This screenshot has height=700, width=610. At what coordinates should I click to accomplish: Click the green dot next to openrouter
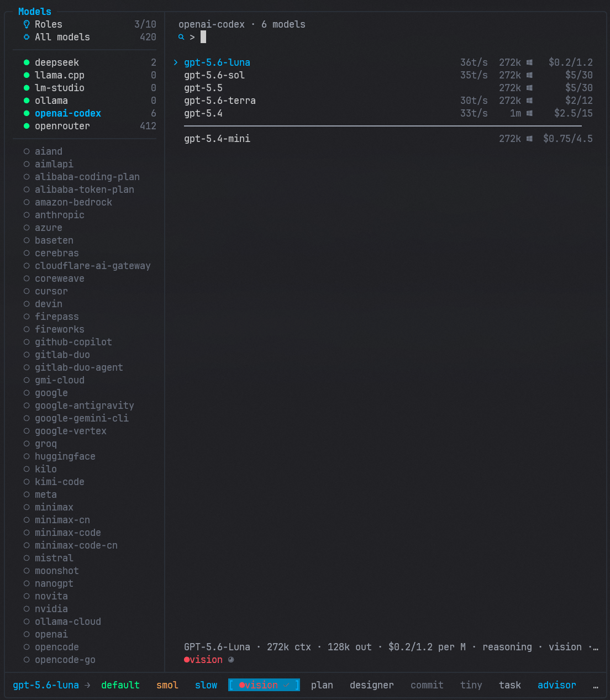click(27, 126)
